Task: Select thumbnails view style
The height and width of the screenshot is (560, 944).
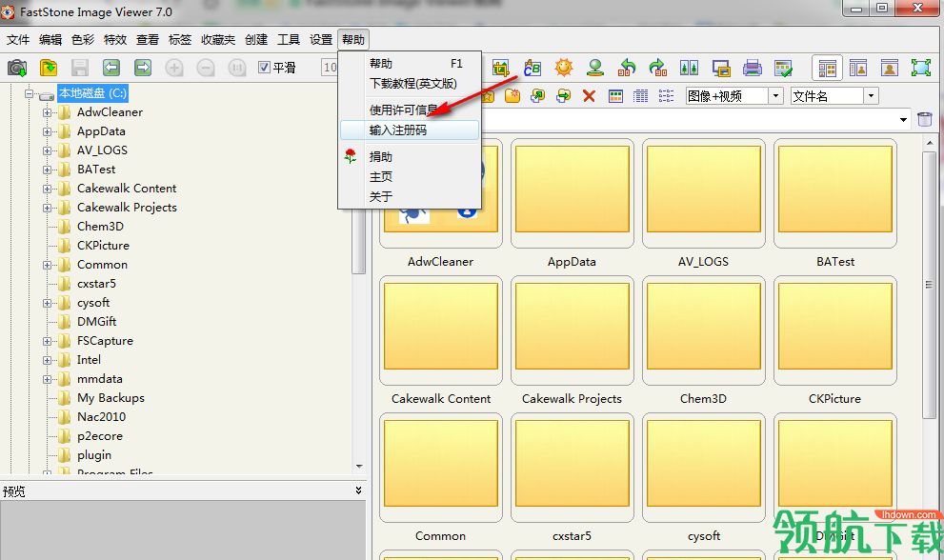Action: click(x=615, y=96)
